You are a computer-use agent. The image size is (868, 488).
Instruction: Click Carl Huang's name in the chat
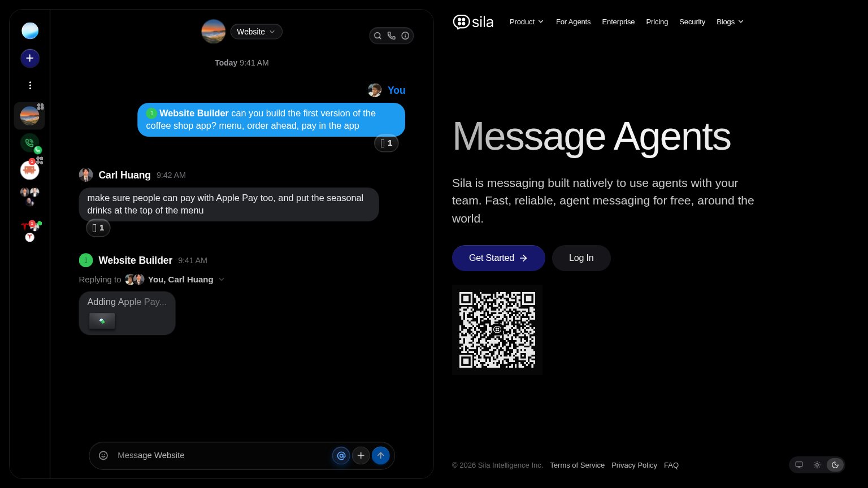point(124,175)
